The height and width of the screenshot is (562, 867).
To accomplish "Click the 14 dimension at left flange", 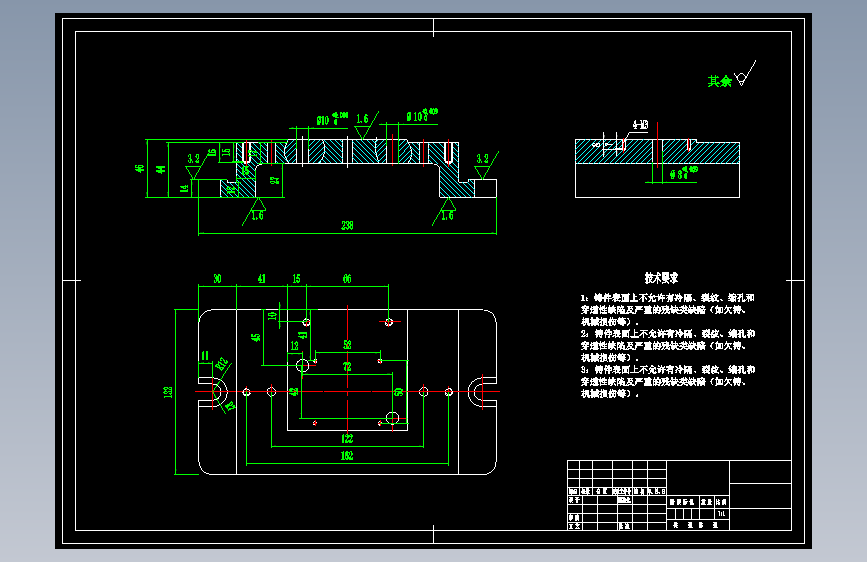I will pos(184,188).
